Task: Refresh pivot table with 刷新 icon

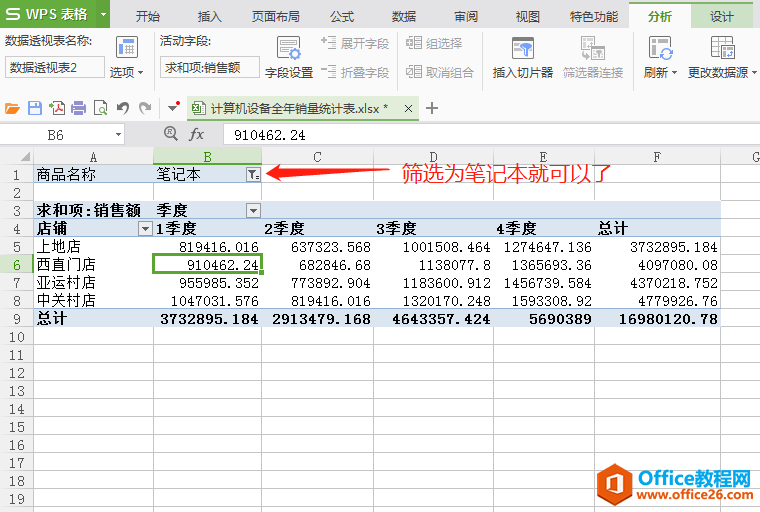Action: [660, 48]
